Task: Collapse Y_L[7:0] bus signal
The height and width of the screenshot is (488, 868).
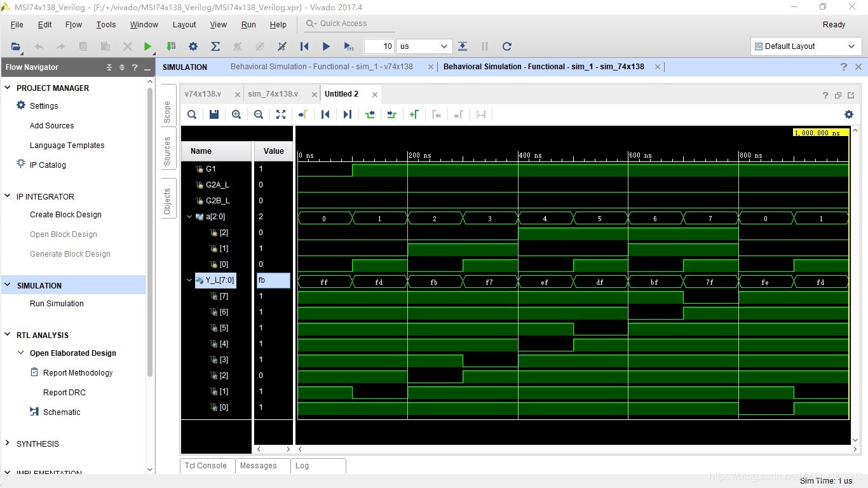Action: click(x=189, y=280)
